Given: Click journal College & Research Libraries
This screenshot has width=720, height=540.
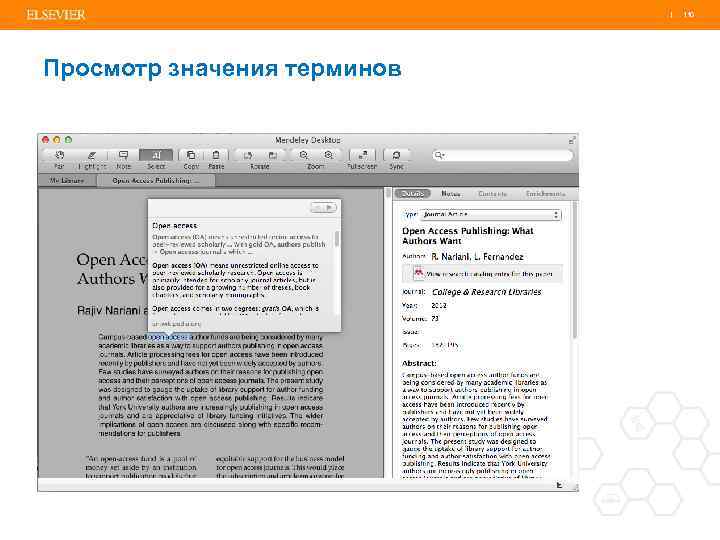Looking at the screenshot, I should tap(487, 292).
